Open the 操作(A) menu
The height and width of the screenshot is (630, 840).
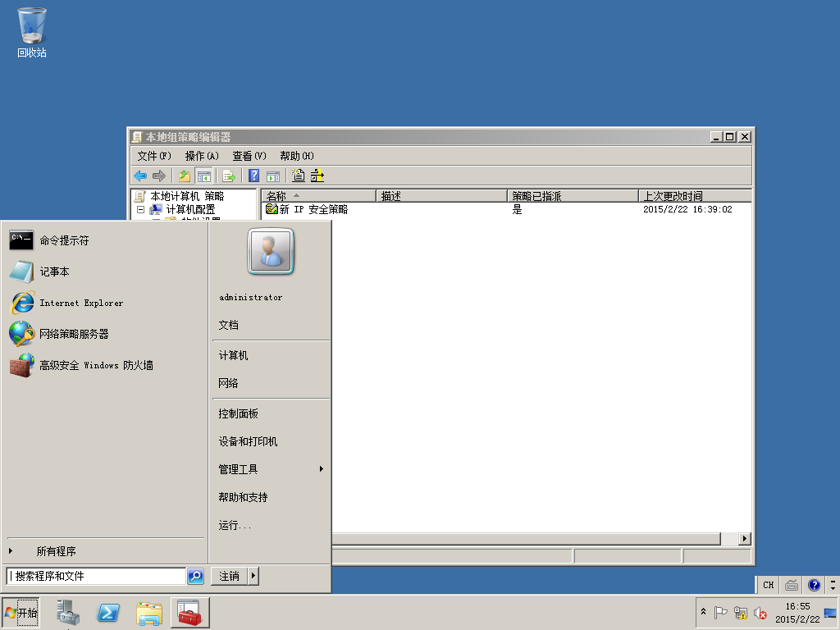tap(202, 156)
